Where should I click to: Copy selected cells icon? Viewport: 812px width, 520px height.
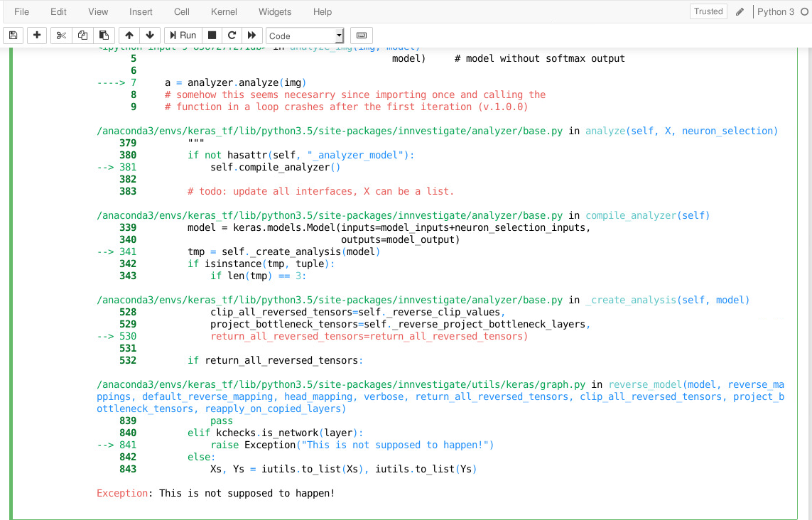tap(82, 36)
